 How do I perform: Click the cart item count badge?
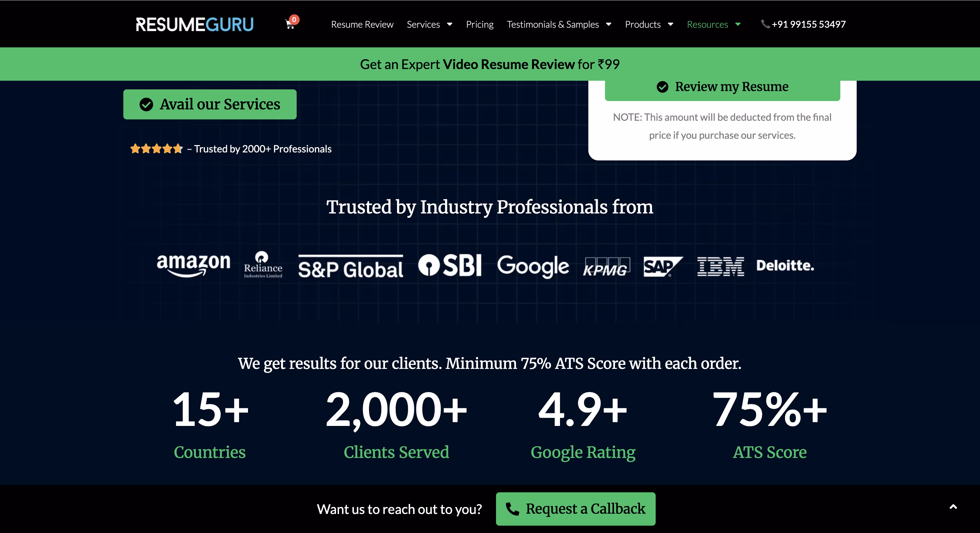tap(294, 19)
